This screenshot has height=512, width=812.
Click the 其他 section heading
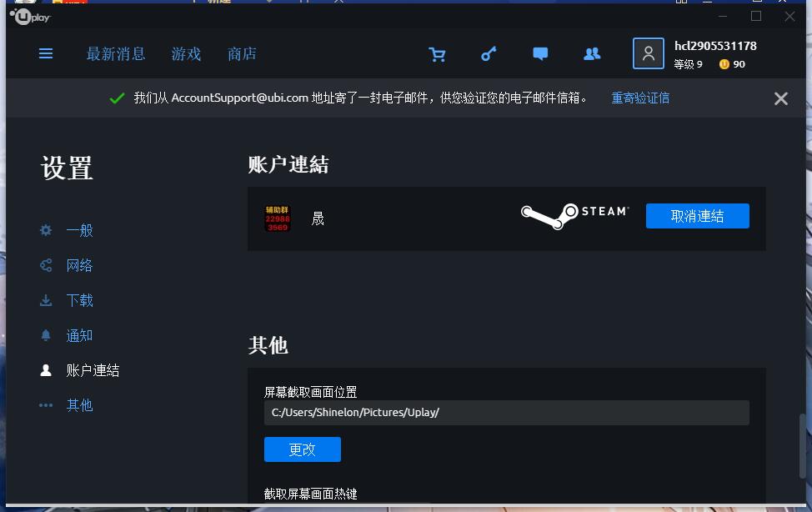tap(268, 345)
